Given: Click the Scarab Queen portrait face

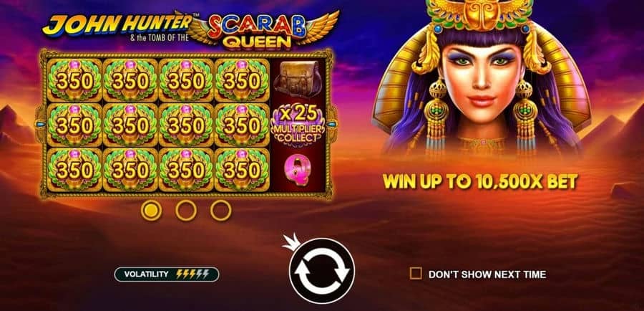Looking at the screenshot, I should [482, 75].
